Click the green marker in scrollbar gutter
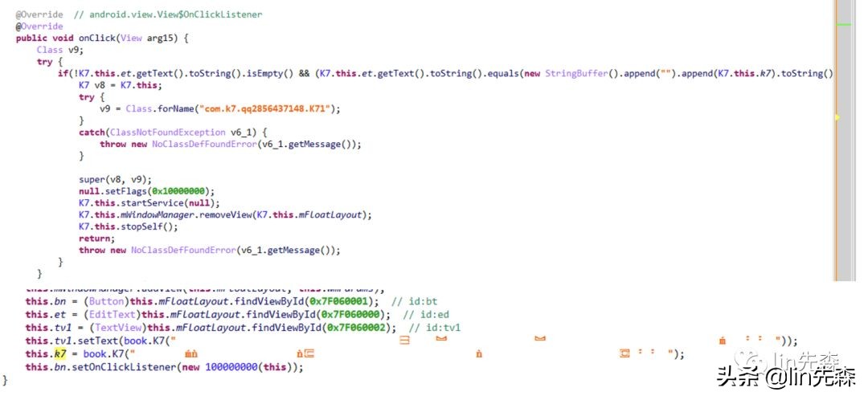The image size is (868, 400). (x=844, y=24)
